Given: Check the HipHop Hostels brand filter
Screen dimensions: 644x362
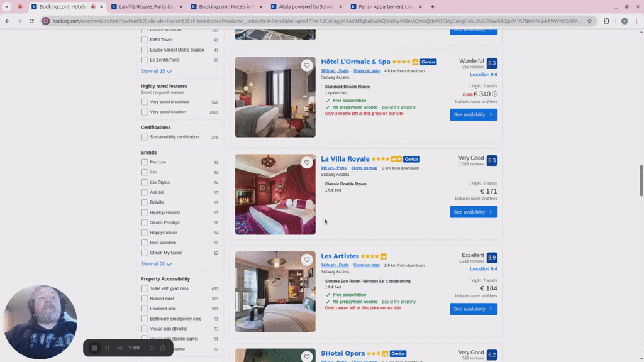Looking at the screenshot, I should point(144,212).
